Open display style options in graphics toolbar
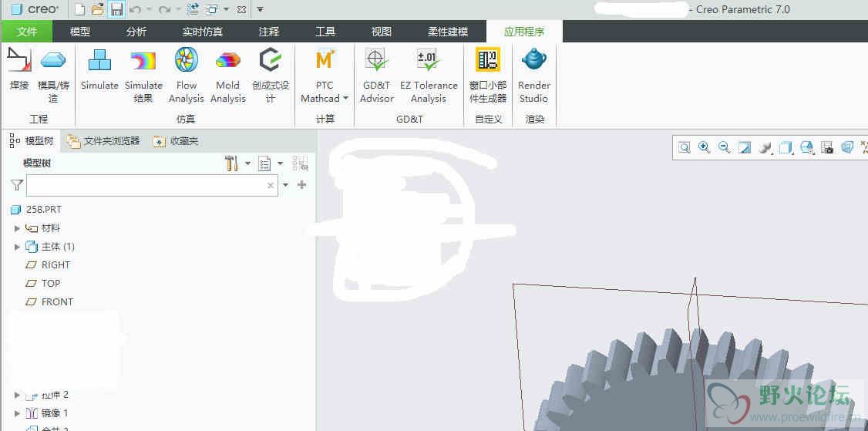Screen dimensions: 868x431 point(786,147)
